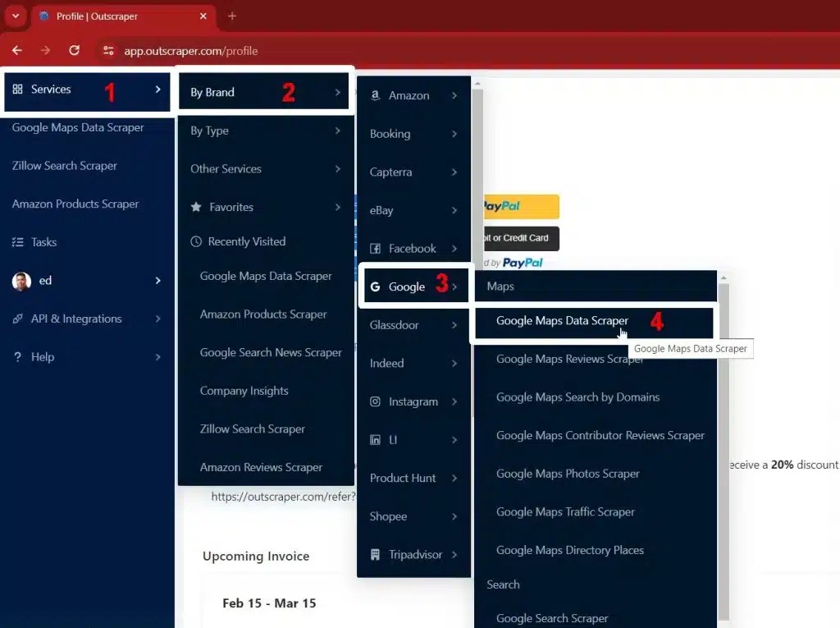Expand the Favorites submenu chevron
The width and height of the screenshot is (840, 628).
337,207
